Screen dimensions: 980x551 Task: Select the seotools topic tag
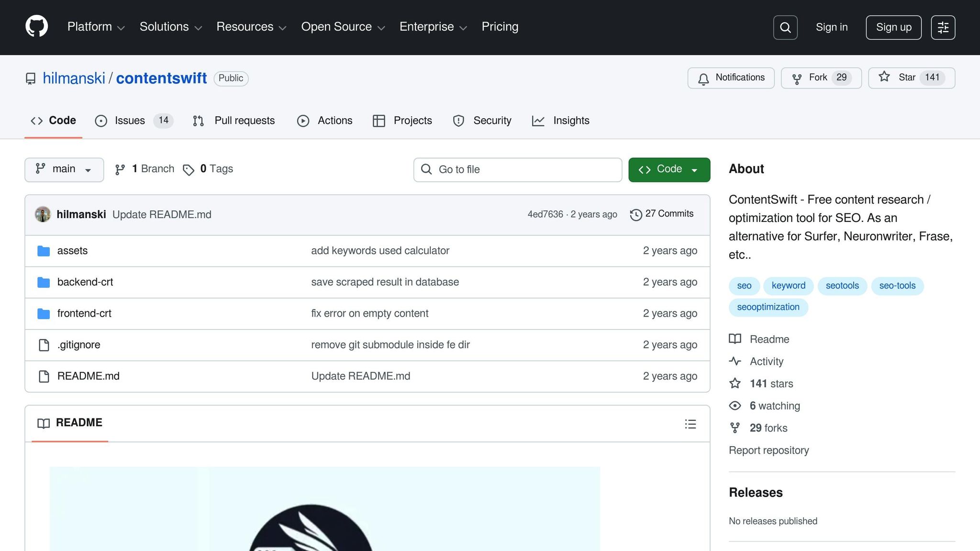[x=842, y=286]
